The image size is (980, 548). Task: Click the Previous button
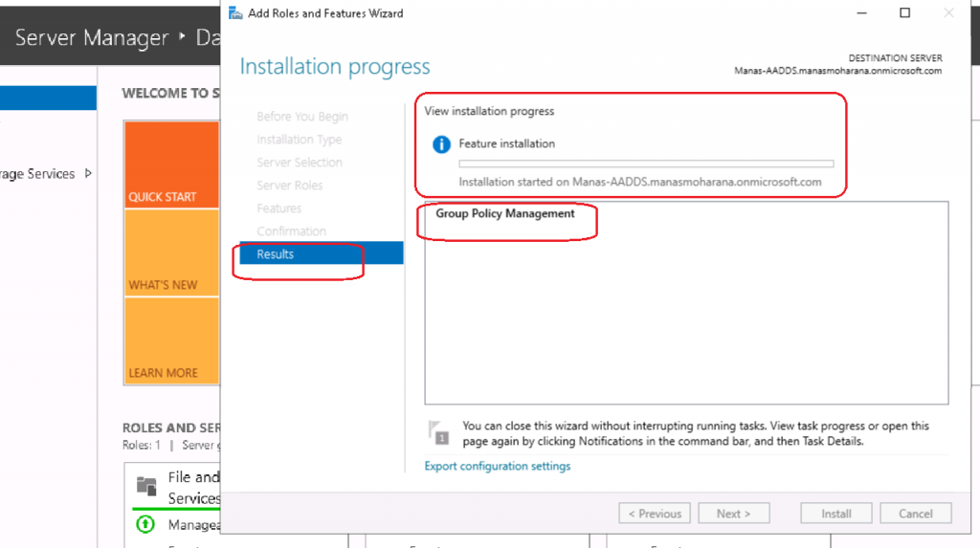click(x=656, y=514)
